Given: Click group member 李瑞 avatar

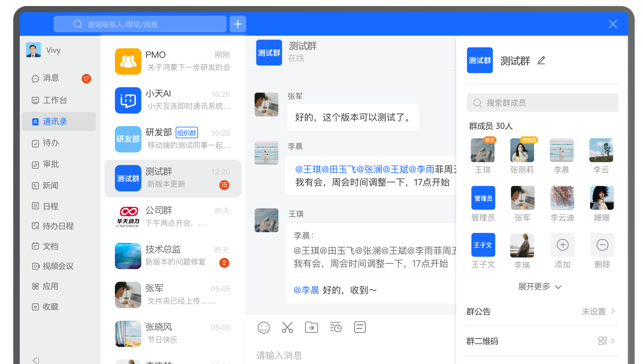Looking at the screenshot, I should [522, 245].
